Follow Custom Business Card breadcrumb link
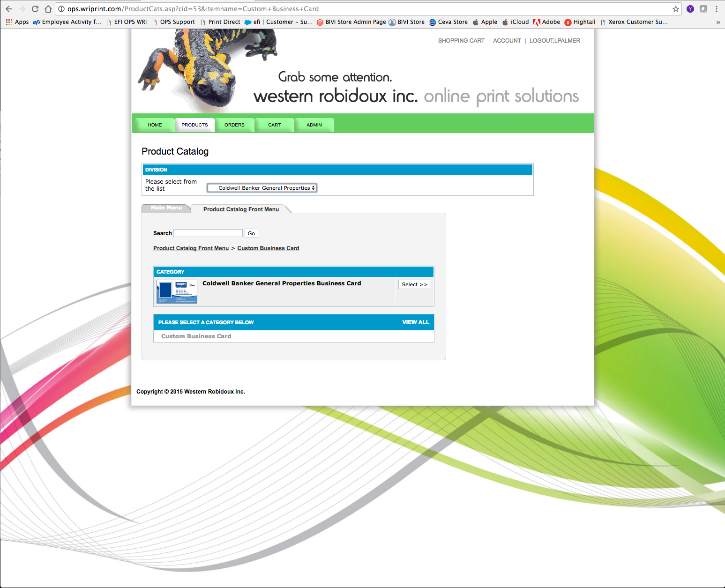The width and height of the screenshot is (725, 588). point(268,248)
